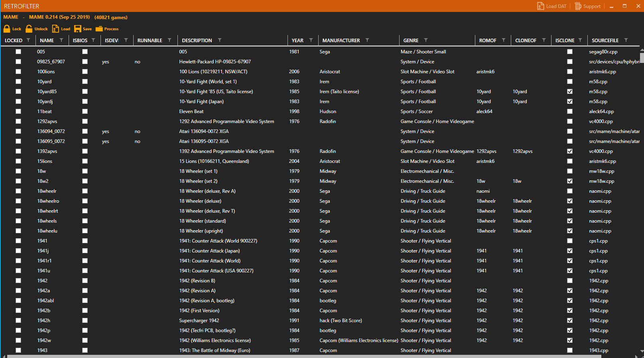Click the Unlock open padlock icon
644x358 pixels.
(29, 29)
